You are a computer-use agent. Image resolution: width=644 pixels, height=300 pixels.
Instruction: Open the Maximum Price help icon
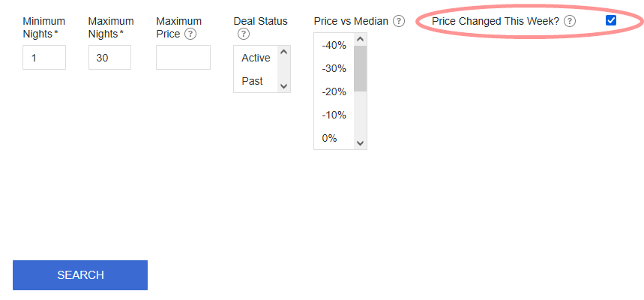click(190, 34)
